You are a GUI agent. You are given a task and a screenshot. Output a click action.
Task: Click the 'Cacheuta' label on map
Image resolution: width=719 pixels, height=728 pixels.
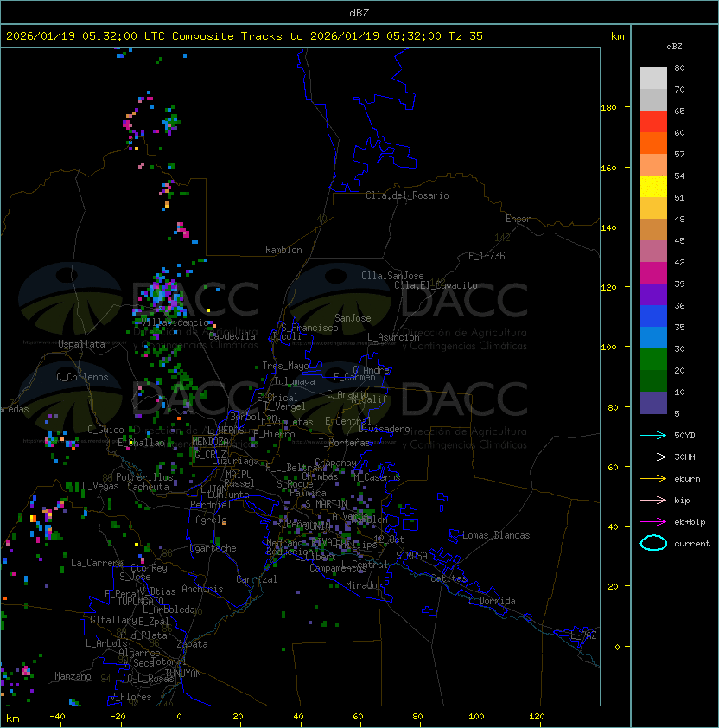click(148, 487)
